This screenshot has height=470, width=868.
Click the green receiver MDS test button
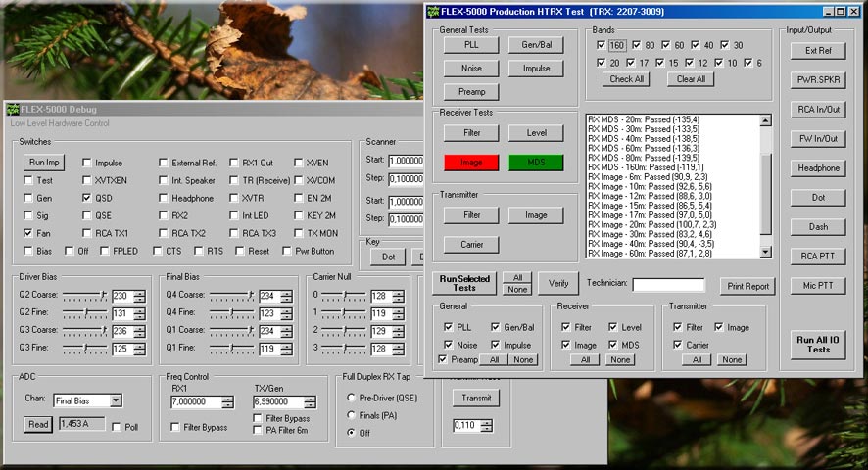[x=536, y=163]
